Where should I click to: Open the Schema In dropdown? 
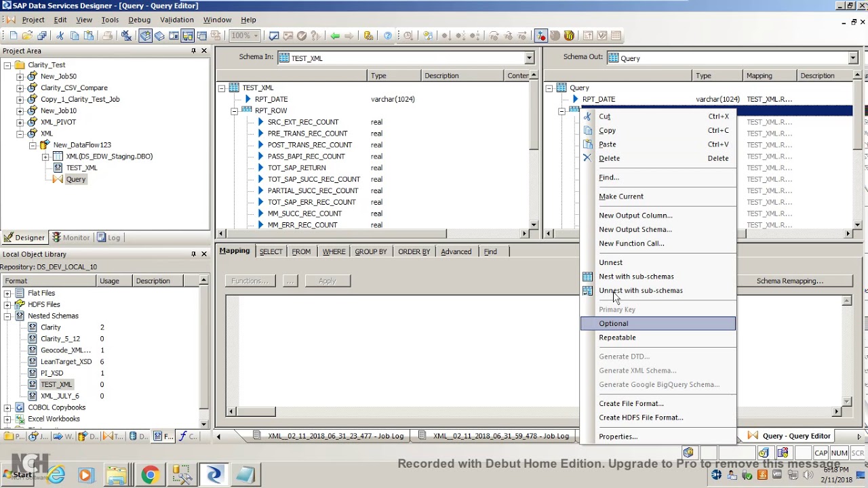click(529, 58)
